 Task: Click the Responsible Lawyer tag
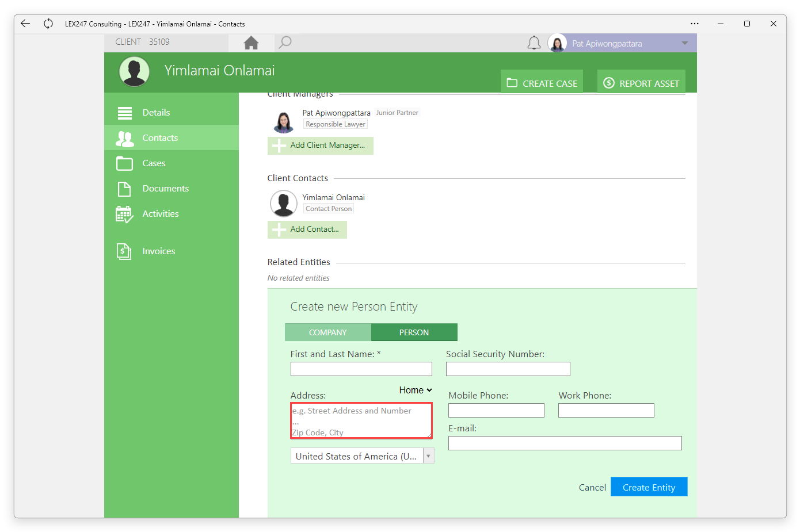pyautogui.click(x=336, y=124)
